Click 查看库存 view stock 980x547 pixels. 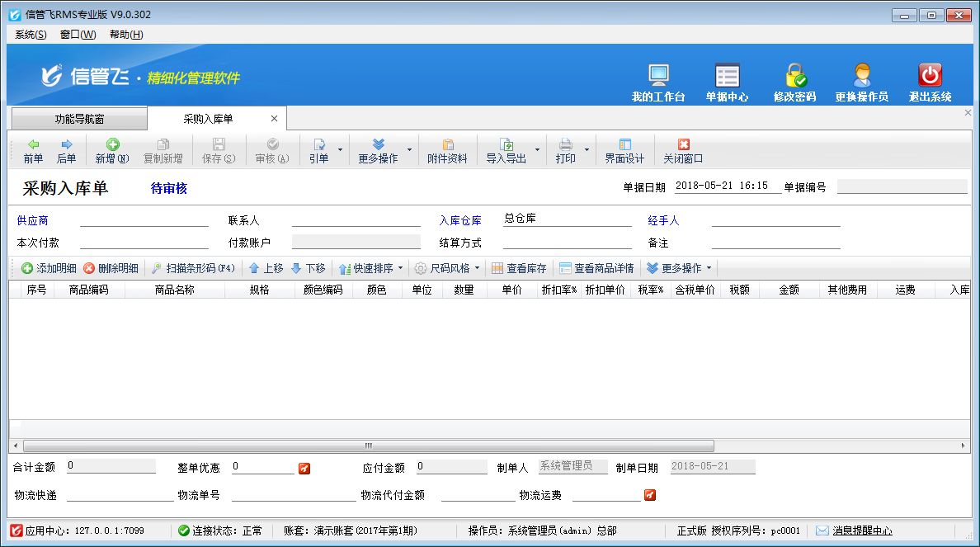click(x=519, y=268)
